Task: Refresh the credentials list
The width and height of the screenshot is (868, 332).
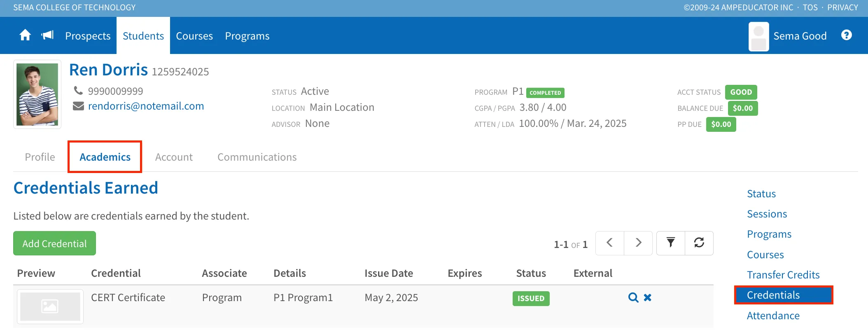Action: [699, 243]
